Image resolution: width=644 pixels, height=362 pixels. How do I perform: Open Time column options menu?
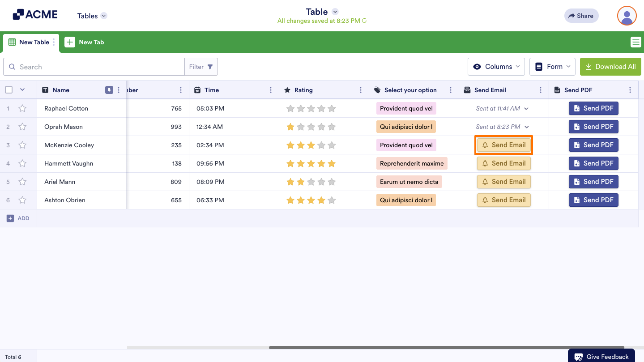tap(271, 90)
